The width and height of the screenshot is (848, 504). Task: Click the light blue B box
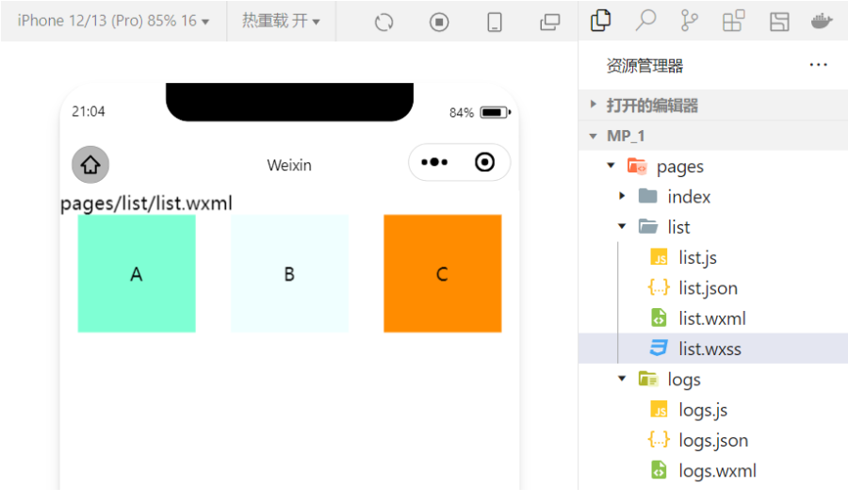click(x=289, y=273)
